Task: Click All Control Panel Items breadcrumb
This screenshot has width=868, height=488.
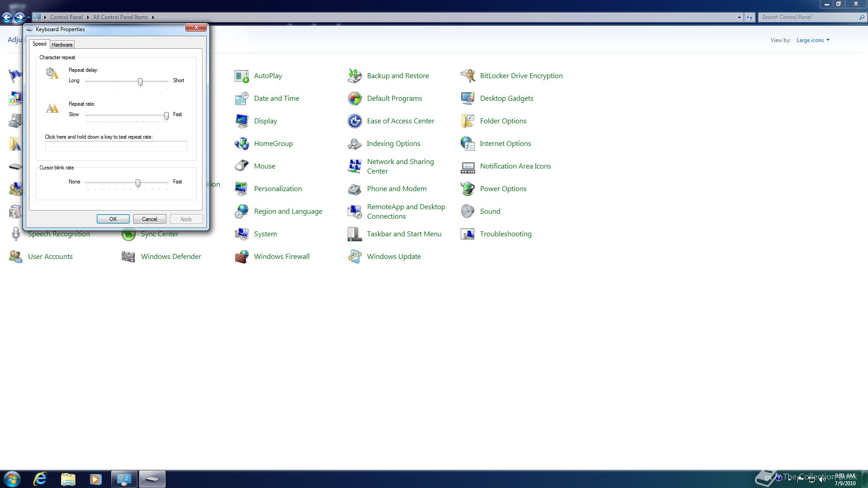Action: [120, 17]
